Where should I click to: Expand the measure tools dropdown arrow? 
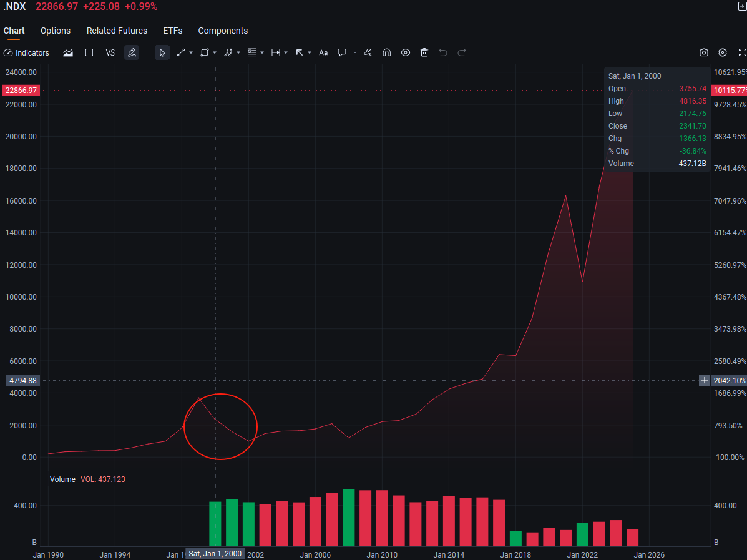[x=286, y=53]
